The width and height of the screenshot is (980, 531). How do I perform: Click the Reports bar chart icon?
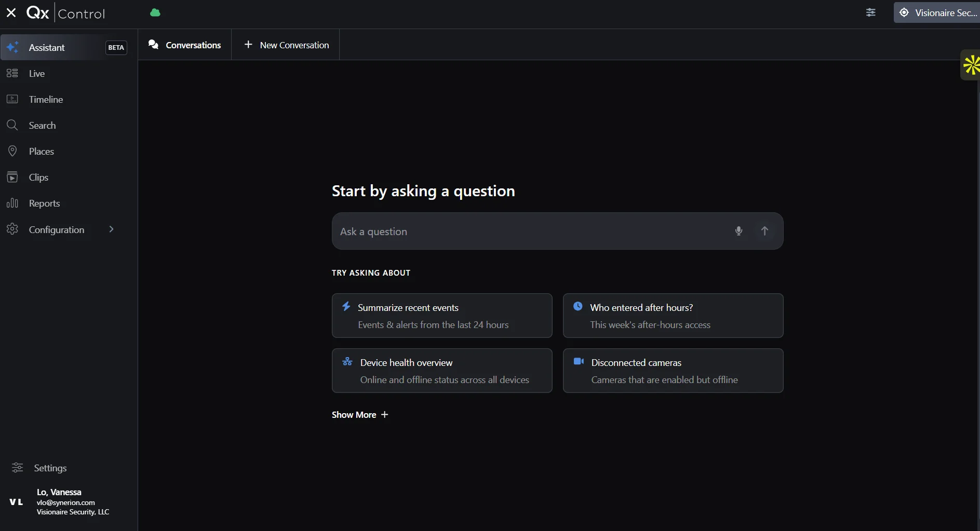tap(12, 203)
